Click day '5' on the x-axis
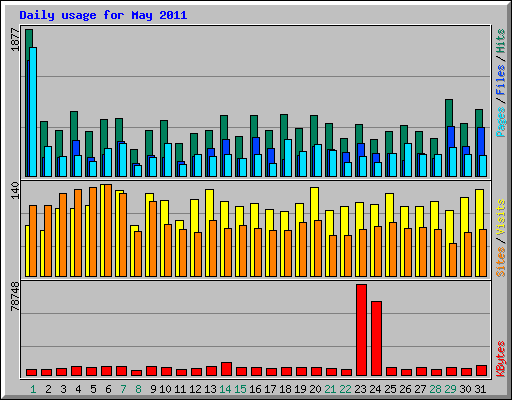Image resolution: width=512 pixels, height=400 pixels. 93,389
